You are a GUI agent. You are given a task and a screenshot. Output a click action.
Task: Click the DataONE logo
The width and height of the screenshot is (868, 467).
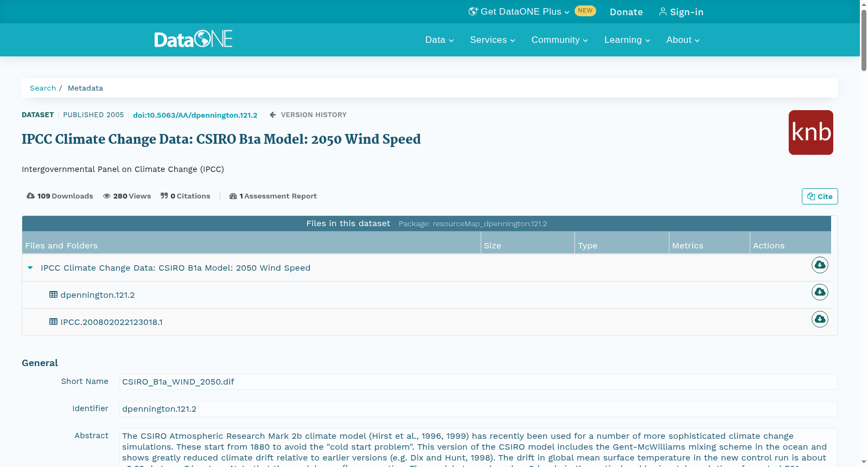click(x=193, y=39)
